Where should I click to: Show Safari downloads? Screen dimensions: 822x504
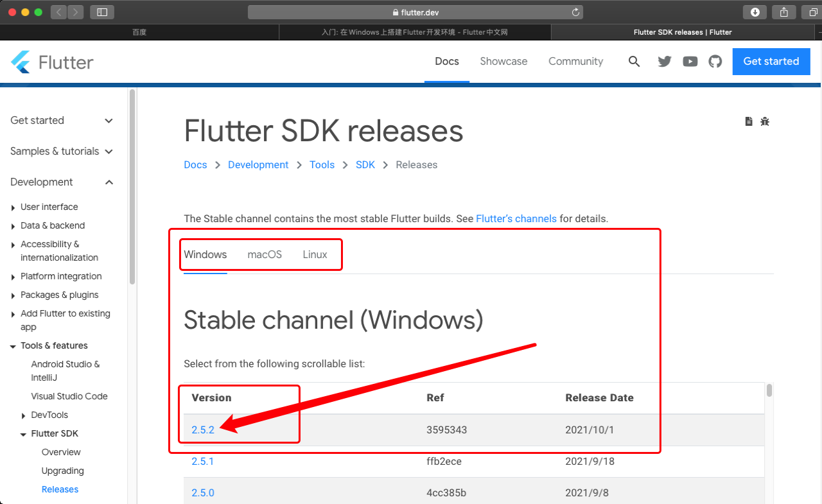755,12
